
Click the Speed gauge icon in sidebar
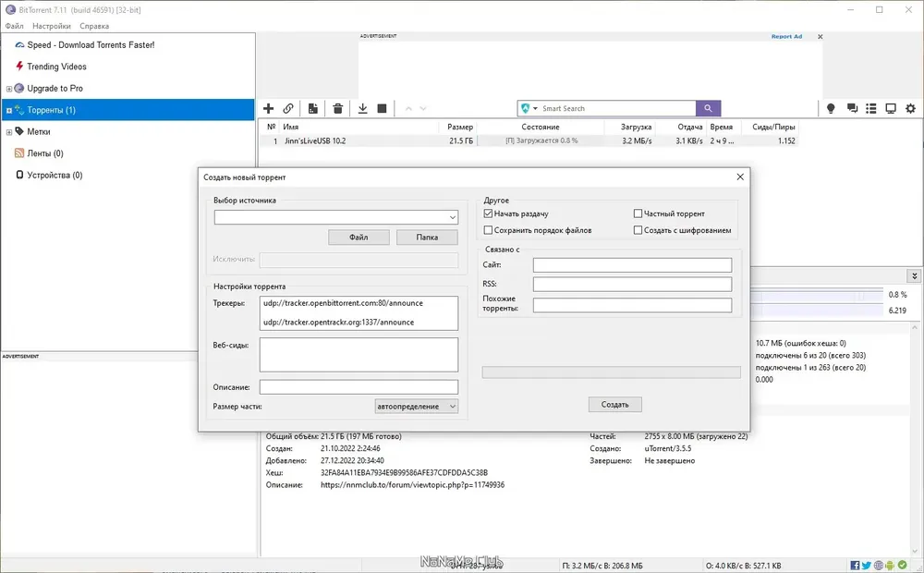coord(19,44)
